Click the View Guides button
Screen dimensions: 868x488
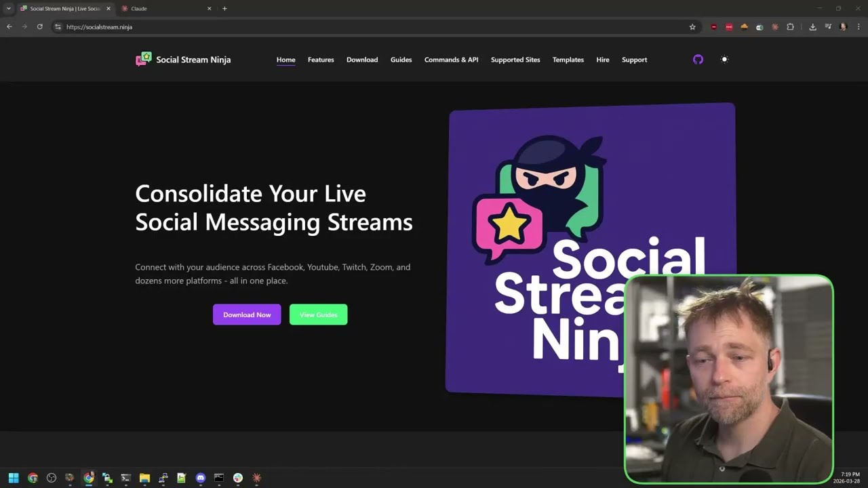[318, 314]
